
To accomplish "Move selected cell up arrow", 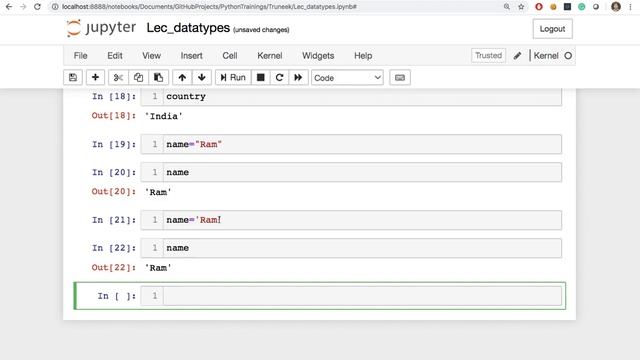I will point(182,78).
